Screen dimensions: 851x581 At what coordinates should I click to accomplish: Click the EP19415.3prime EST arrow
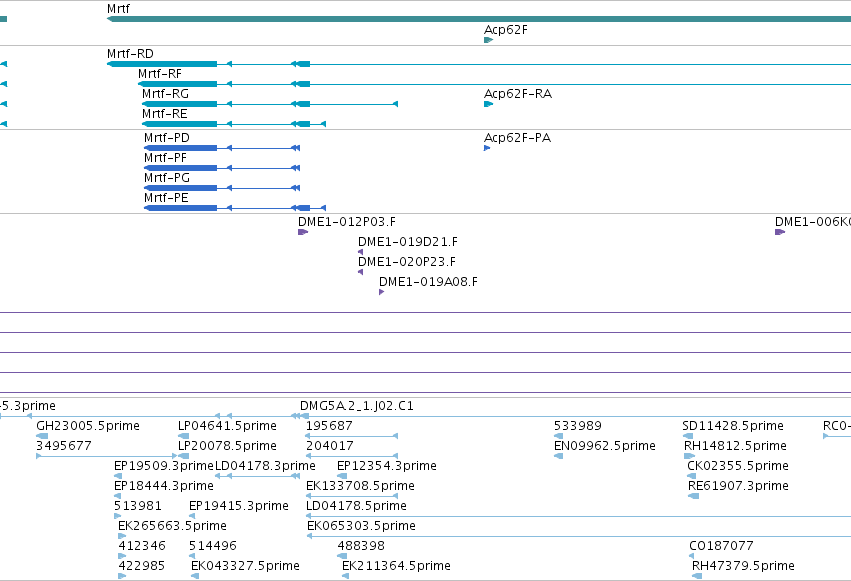(x=192, y=516)
